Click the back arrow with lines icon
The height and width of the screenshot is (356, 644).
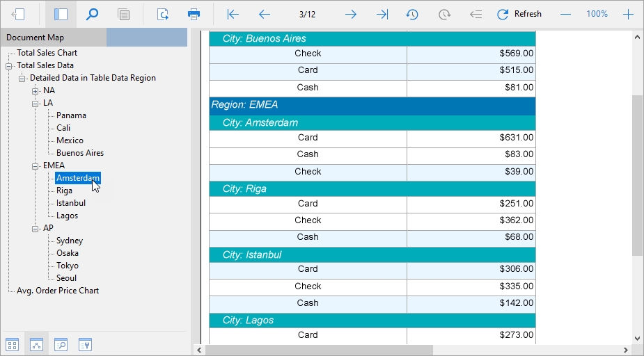(476, 15)
